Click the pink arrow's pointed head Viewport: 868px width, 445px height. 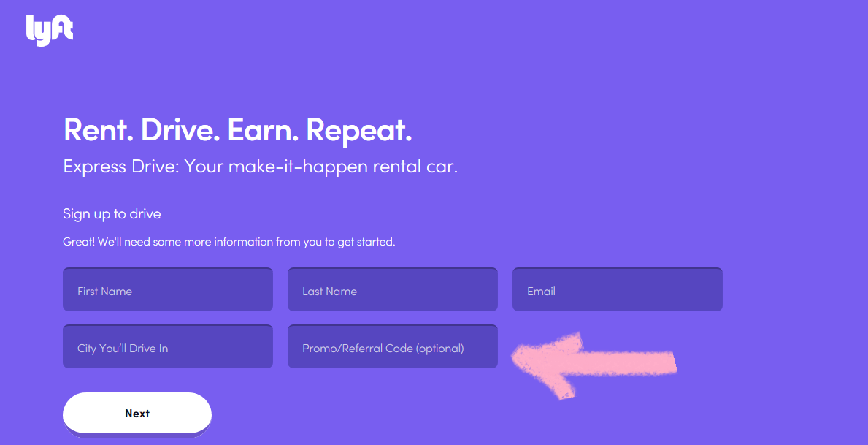pyautogui.click(x=526, y=358)
